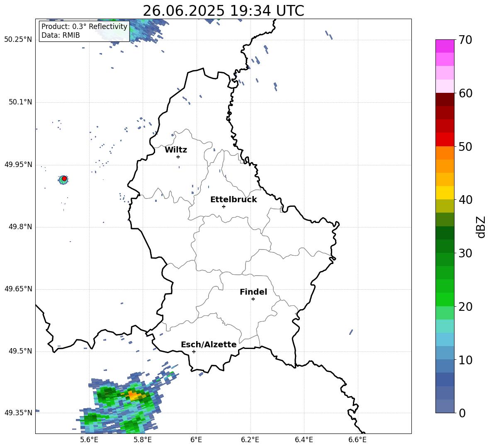
Task: Click the 30 colorbar tick label
Action: (465, 253)
